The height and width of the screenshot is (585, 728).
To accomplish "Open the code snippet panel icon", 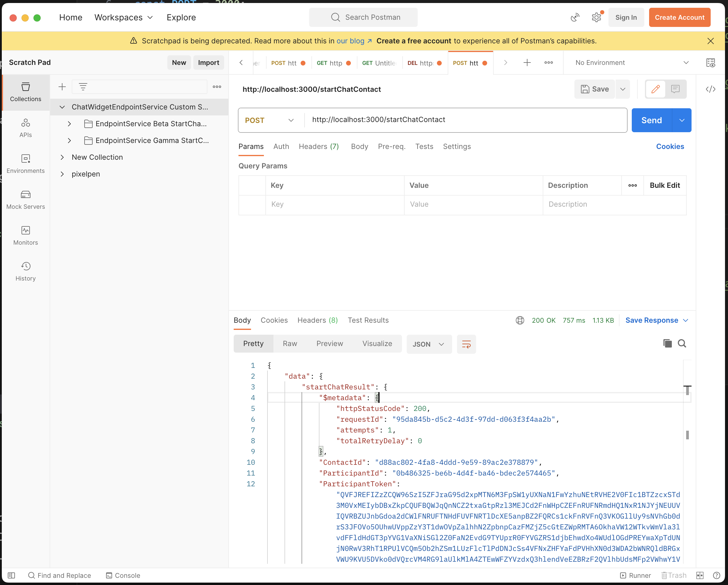I will pyautogui.click(x=711, y=89).
